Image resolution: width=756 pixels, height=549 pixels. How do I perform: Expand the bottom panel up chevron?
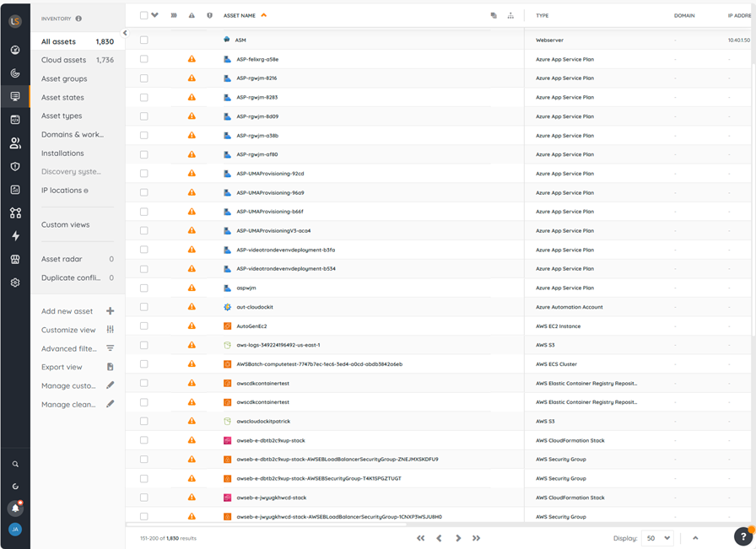[x=695, y=538]
